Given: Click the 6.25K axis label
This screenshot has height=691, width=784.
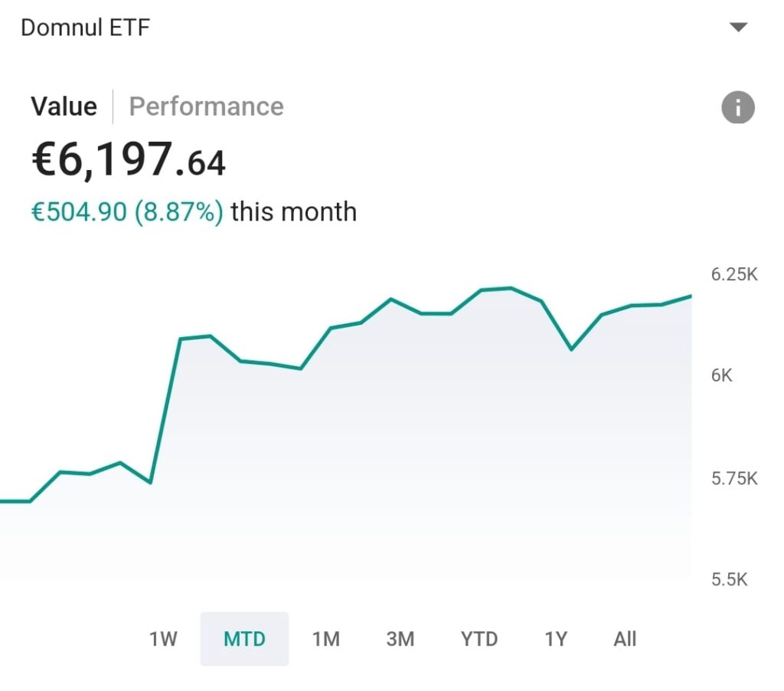Looking at the screenshot, I should coord(733,274).
